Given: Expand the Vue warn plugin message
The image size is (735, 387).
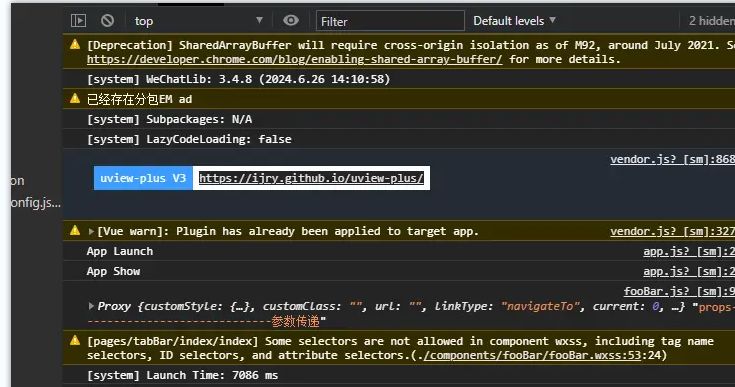Looking at the screenshot, I should click(91, 231).
